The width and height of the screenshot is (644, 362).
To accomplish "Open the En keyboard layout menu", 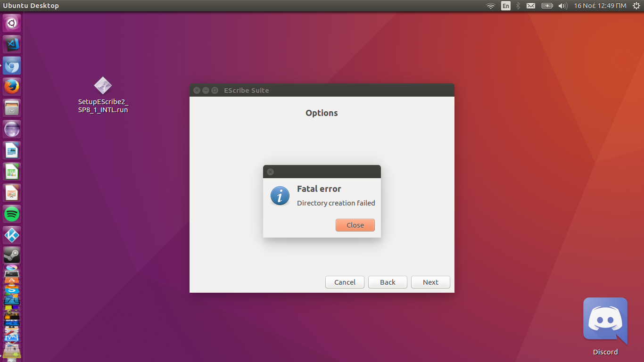I will (x=506, y=6).
